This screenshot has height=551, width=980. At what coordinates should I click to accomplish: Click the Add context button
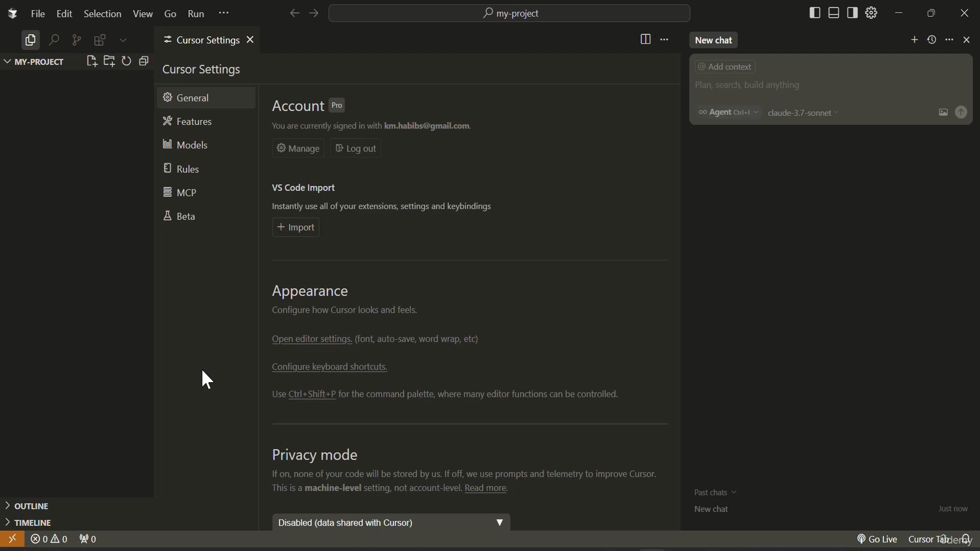(x=725, y=67)
